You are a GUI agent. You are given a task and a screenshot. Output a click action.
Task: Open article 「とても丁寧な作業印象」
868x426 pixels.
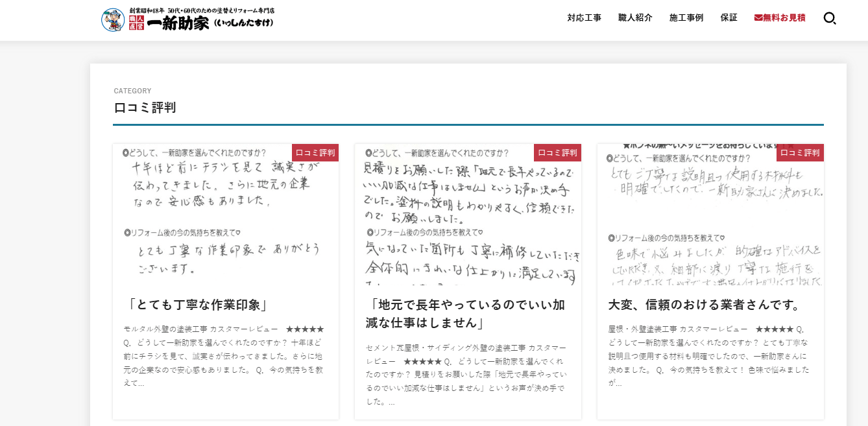click(197, 305)
